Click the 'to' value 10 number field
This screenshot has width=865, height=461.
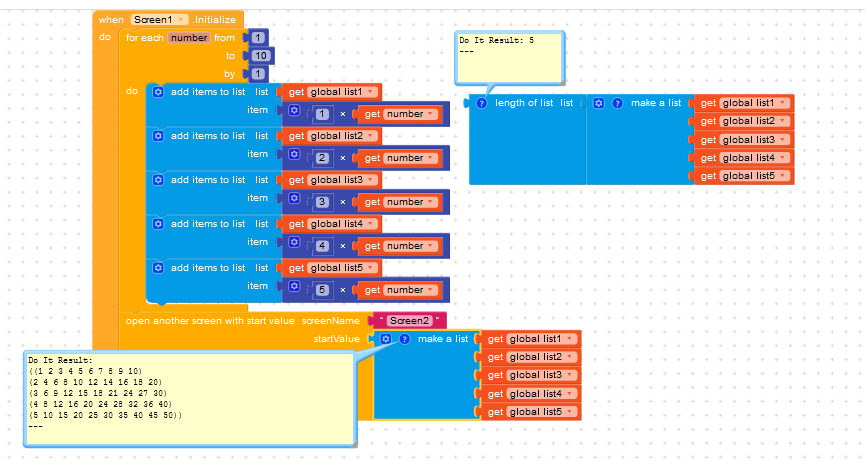point(257,56)
